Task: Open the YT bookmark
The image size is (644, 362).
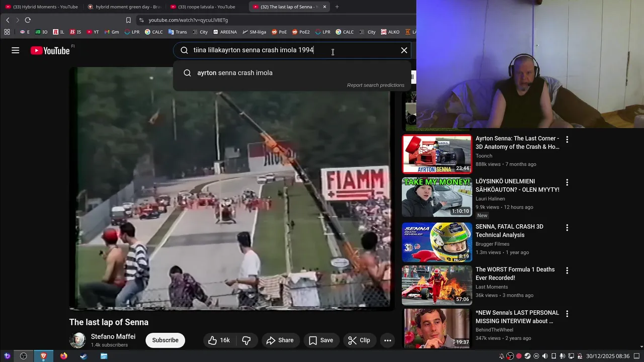Action: (93, 32)
